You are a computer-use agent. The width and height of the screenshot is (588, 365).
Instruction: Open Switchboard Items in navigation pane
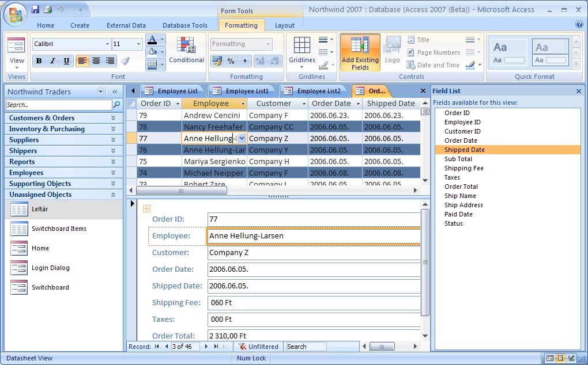[64, 229]
